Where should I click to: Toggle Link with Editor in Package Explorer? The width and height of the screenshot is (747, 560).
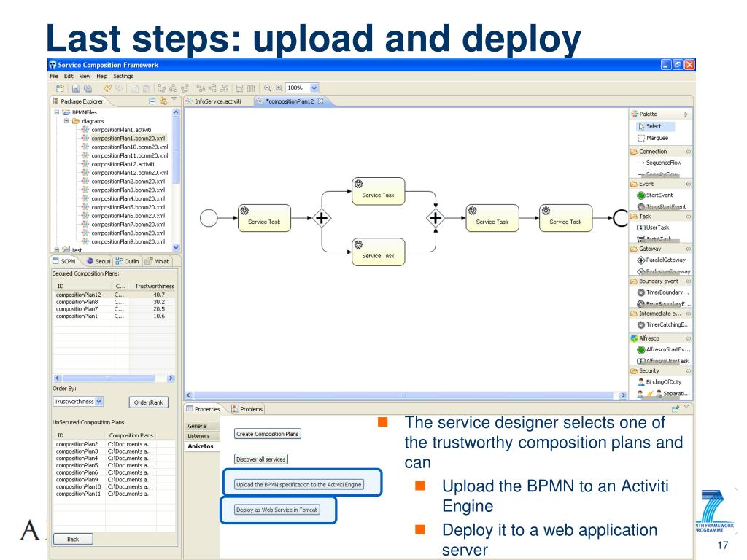coord(163,101)
